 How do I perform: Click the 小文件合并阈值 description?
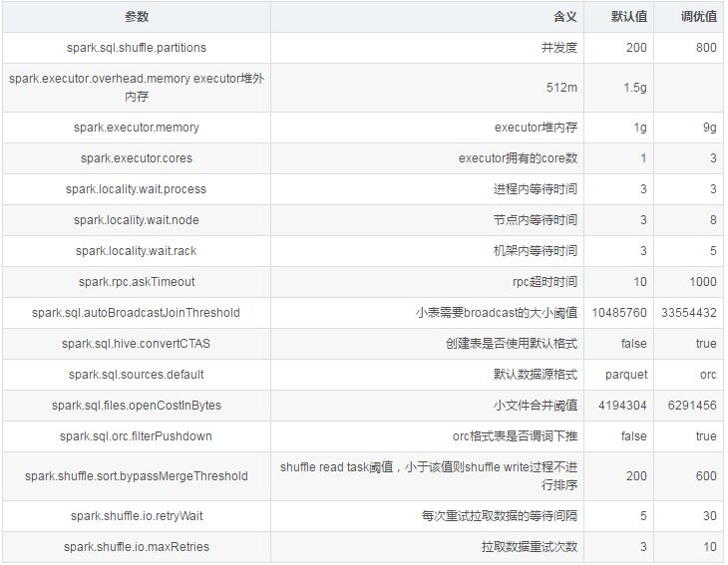tap(536, 406)
